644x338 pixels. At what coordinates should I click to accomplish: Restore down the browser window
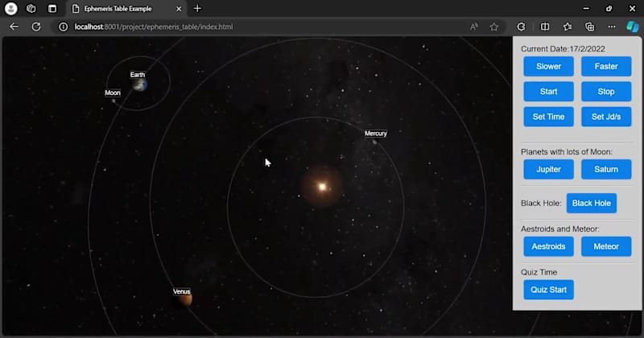pyautogui.click(x=609, y=9)
